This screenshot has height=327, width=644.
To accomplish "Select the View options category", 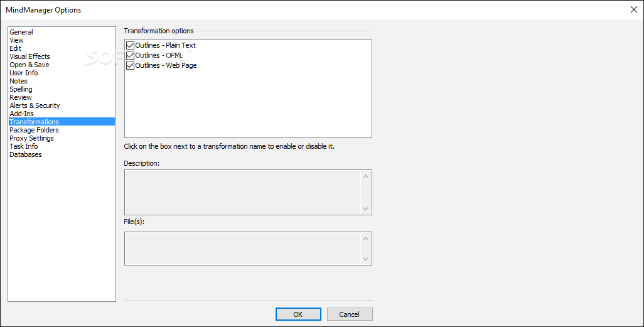I will click(x=16, y=40).
